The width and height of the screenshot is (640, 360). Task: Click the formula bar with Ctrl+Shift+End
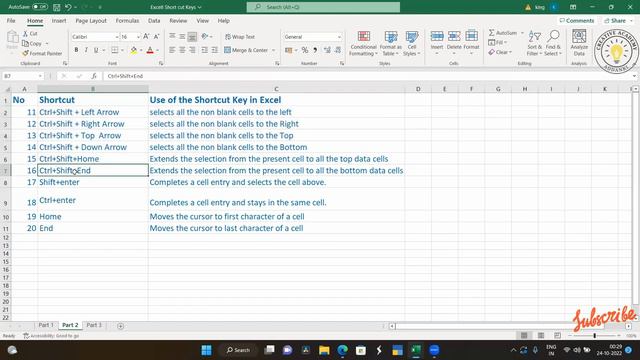367,76
